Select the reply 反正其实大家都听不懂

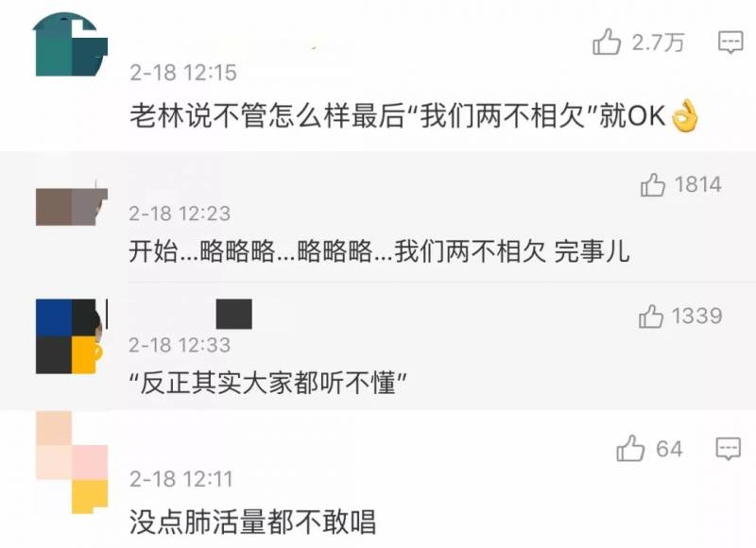268,384
